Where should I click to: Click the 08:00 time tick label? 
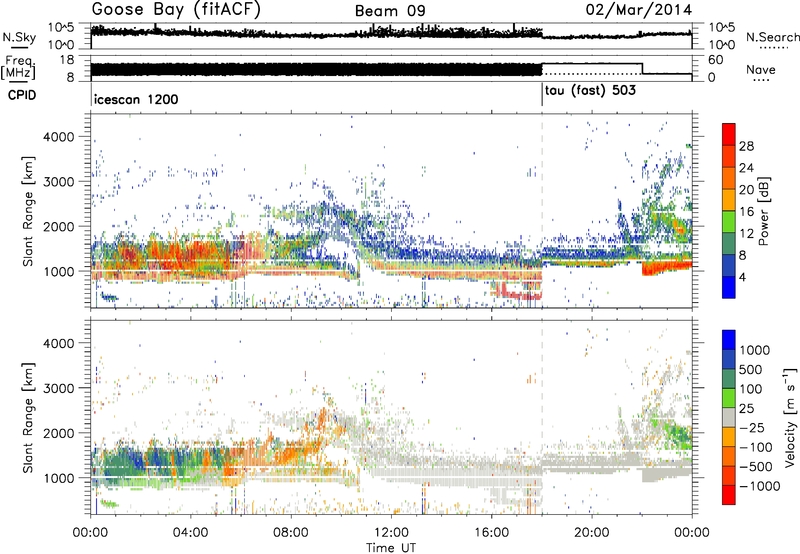point(291,533)
